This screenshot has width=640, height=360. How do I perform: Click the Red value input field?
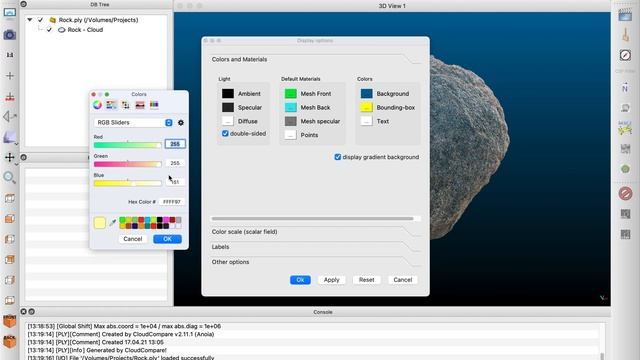coord(175,144)
